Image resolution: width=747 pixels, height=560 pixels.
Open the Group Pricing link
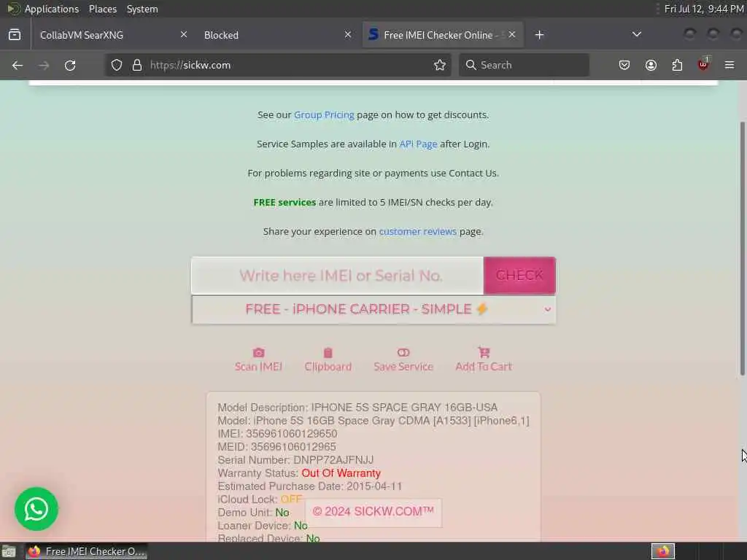pyautogui.click(x=324, y=114)
